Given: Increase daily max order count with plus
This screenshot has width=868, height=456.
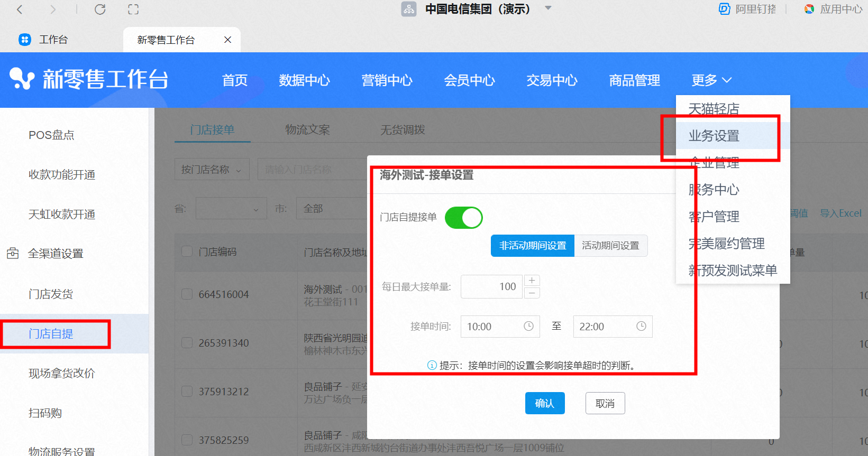Looking at the screenshot, I should pos(532,281).
